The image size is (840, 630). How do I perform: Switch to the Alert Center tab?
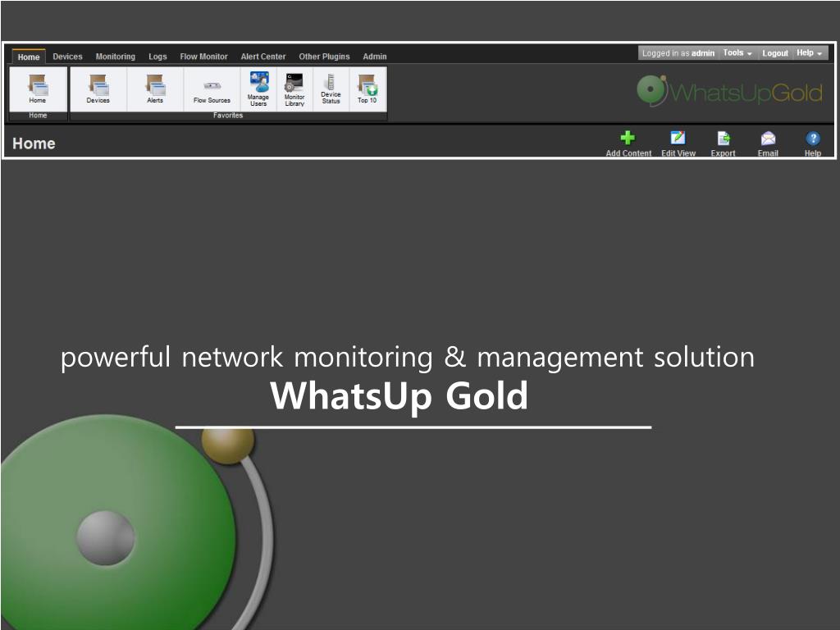[x=263, y=57]
